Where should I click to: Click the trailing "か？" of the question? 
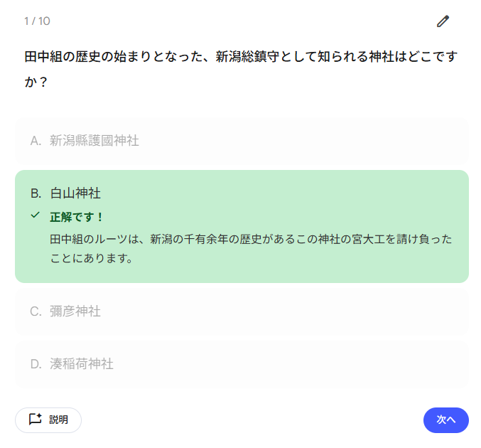(36, 82)
